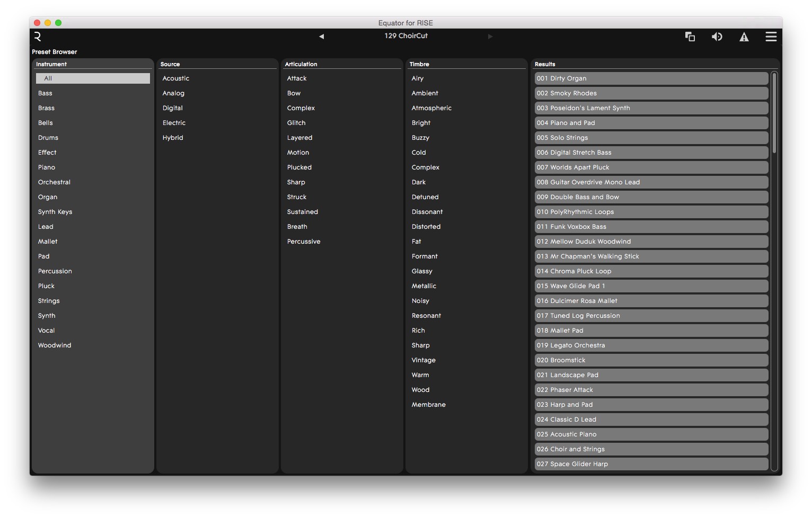Click the speaker volume icon
Screen dimensions: 812x518
[x=717, y=37]
